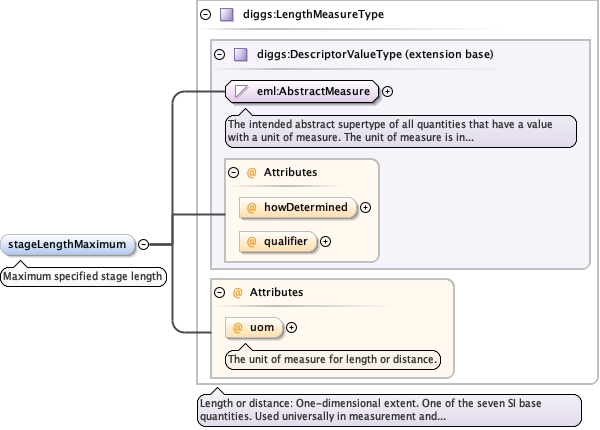Click the @ icon of uom

click(x=238, y=327)
